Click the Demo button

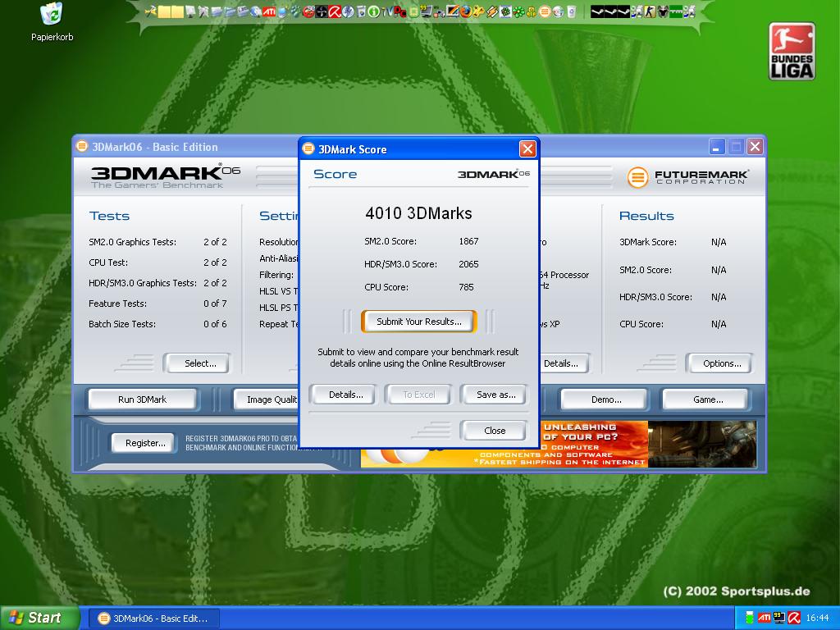606,399
